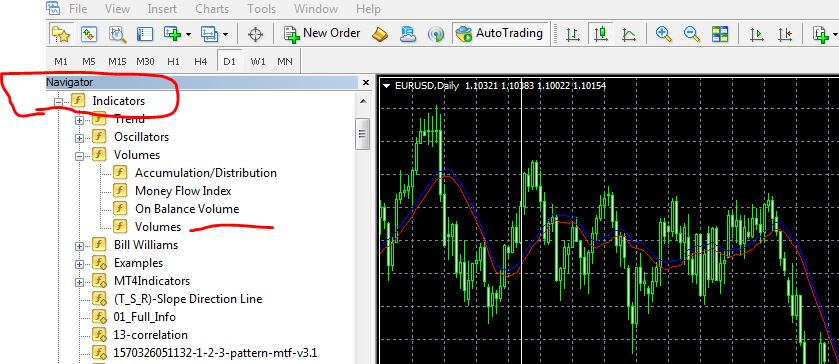This screenshot has height=364, width=839.
Task: Select 1570326051132-1-2-3-pattern-mtf-v3.1 indicator
Action: tap(215, 353)
